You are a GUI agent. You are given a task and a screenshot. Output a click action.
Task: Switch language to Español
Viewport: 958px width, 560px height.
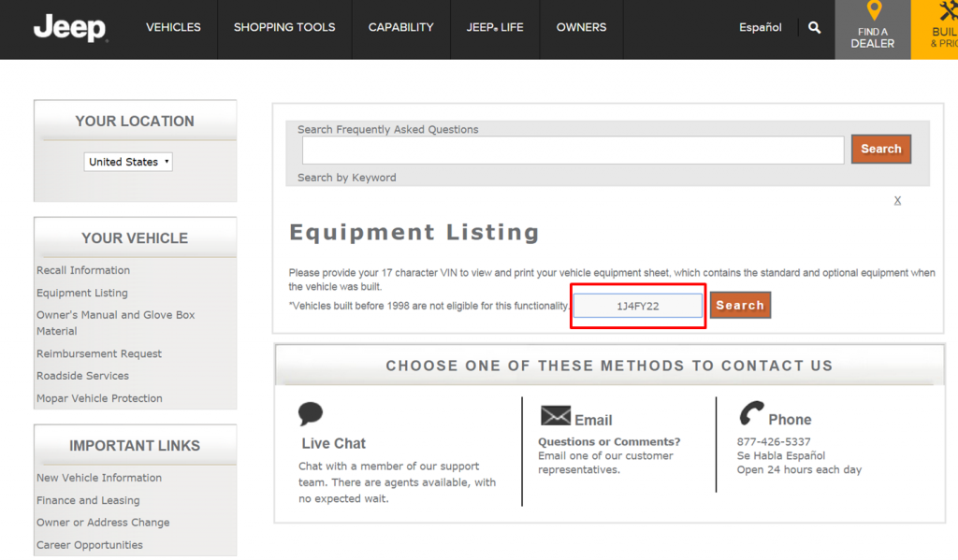[x=760, y=27]
